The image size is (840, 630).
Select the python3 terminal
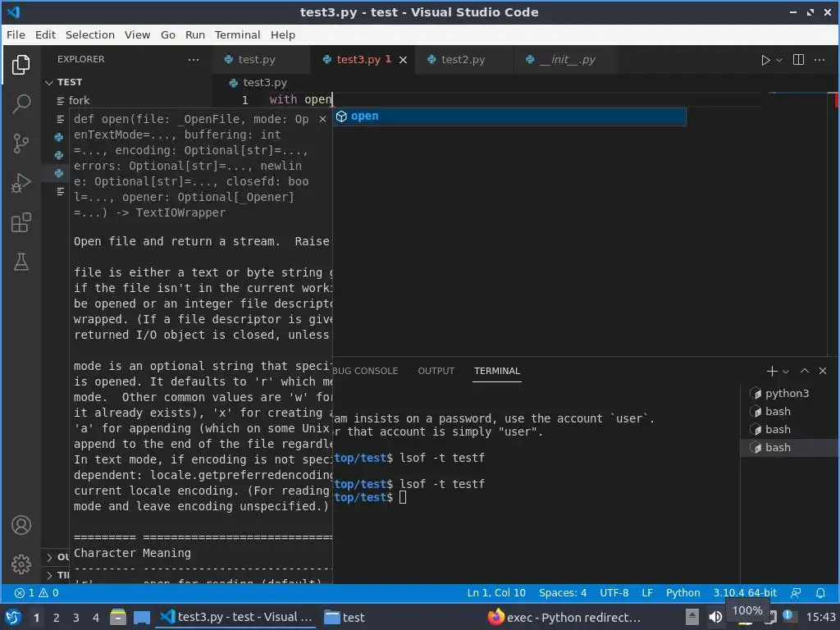coord(787,393)
